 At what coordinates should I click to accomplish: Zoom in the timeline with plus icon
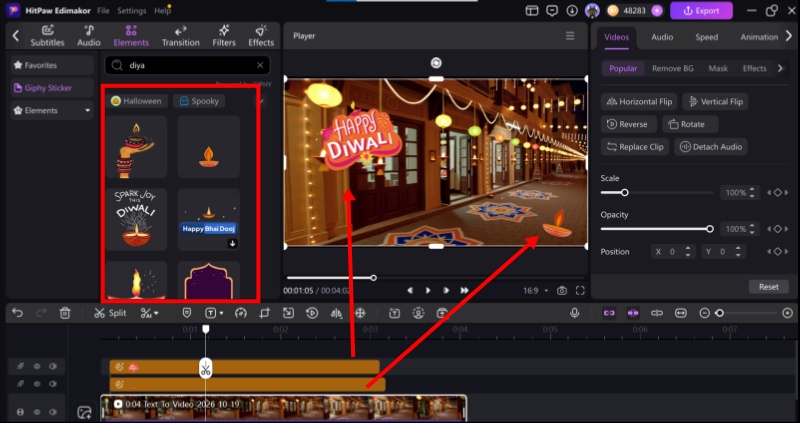click(788, 313)
